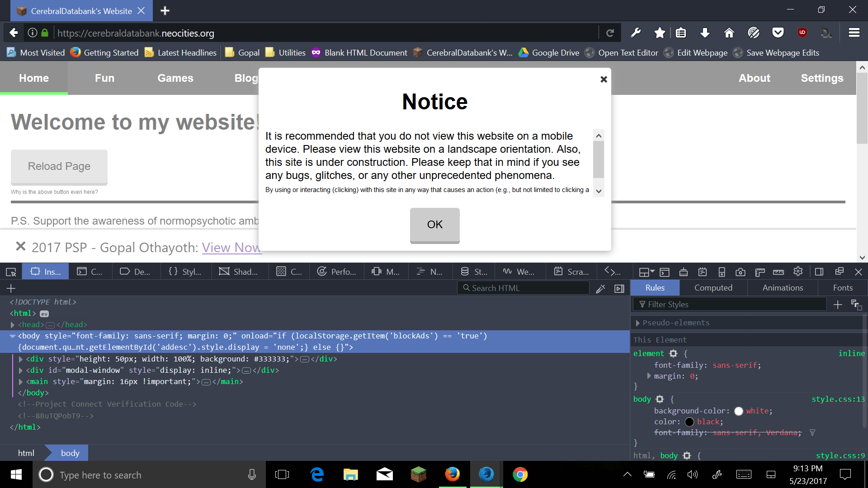Toggle Responsive Design Mode phone icon
The height and width of the screenshot is (488, 868).
pos(722,272)
